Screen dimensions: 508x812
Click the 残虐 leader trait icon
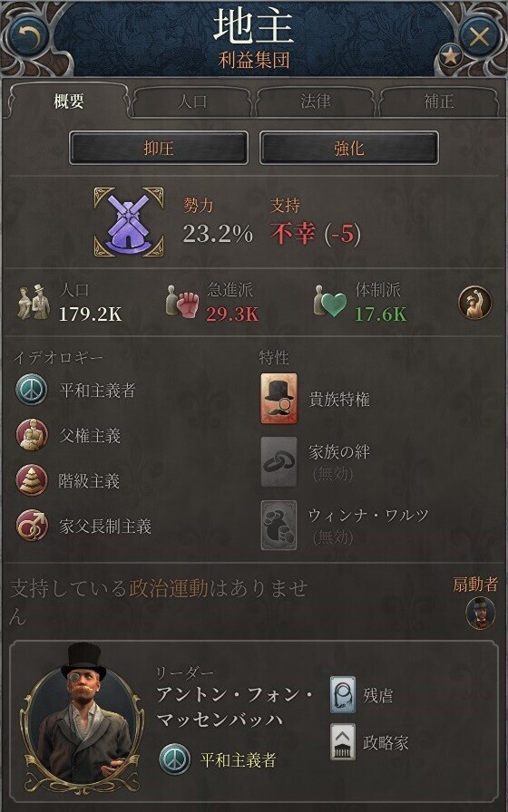(343, 694)
